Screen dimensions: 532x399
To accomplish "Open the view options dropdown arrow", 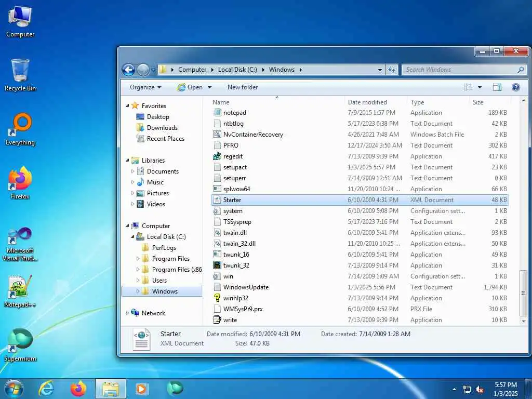I will click(480, 87).
